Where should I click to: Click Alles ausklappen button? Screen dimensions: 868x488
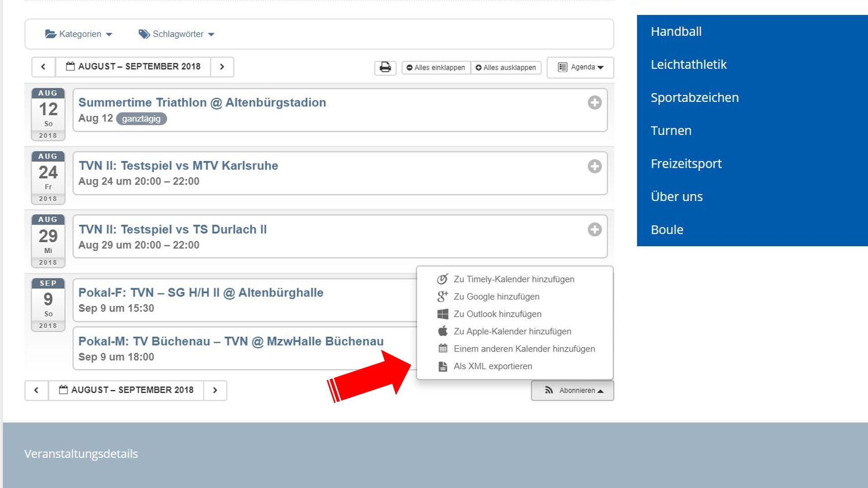tap(506, 68)
